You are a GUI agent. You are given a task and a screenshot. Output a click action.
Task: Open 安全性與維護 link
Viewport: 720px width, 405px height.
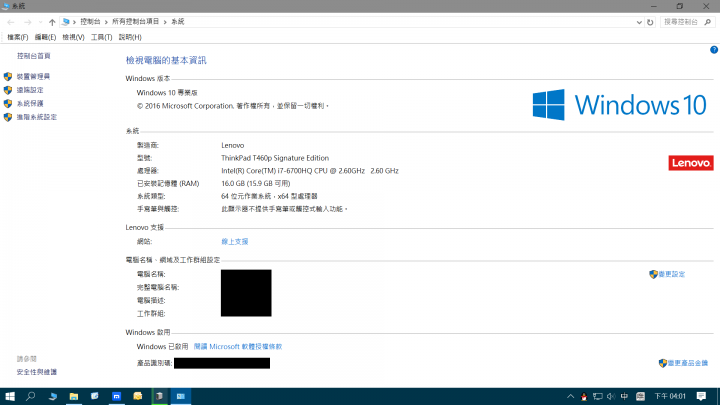click(37, 372)
